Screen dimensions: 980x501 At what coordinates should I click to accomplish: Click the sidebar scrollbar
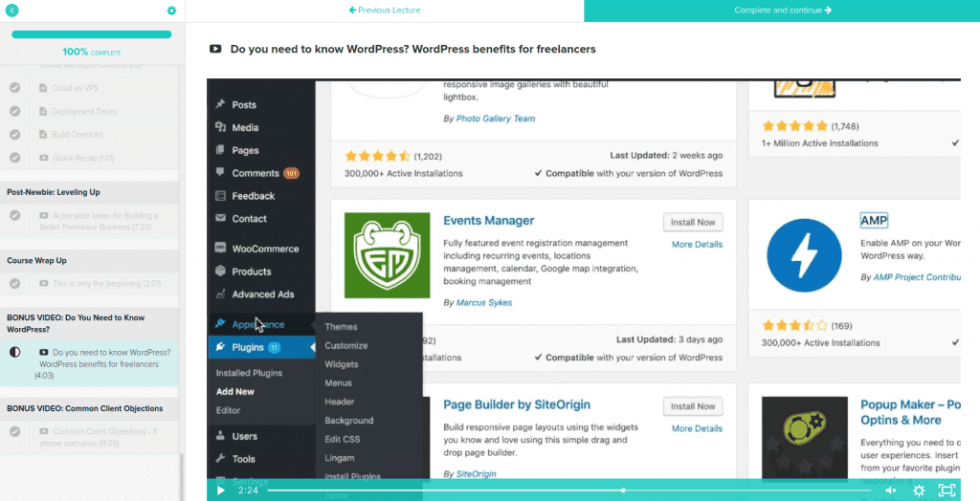(182, 477)
